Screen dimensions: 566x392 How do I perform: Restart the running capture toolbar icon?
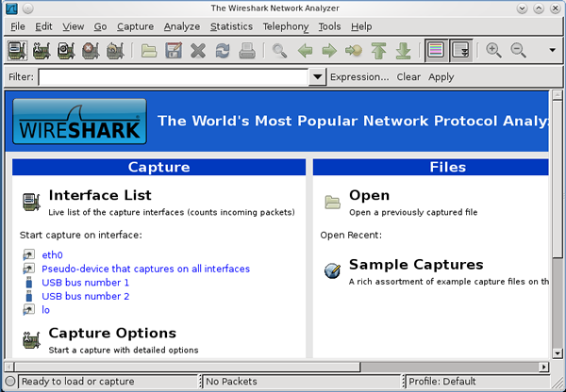click(x=115, y=50)
